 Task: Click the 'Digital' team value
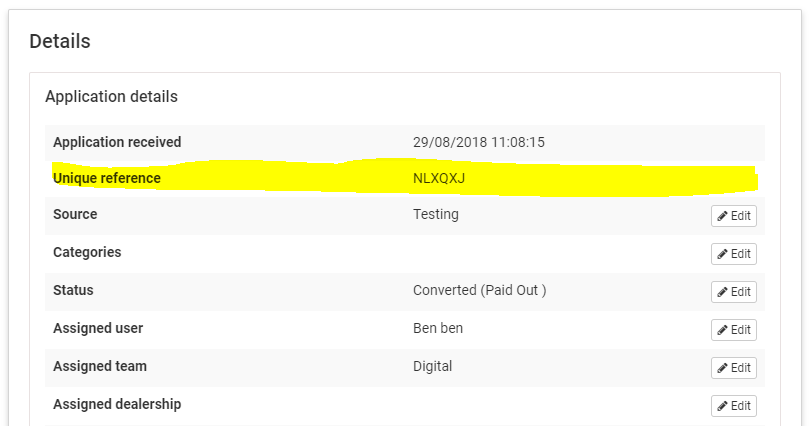(432, 366)
